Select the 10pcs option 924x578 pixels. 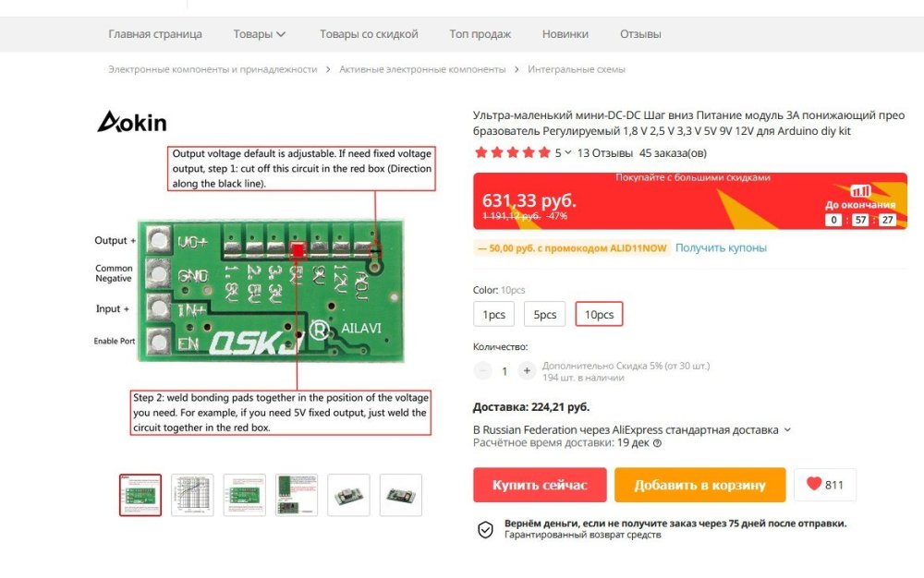coord(599,315)
